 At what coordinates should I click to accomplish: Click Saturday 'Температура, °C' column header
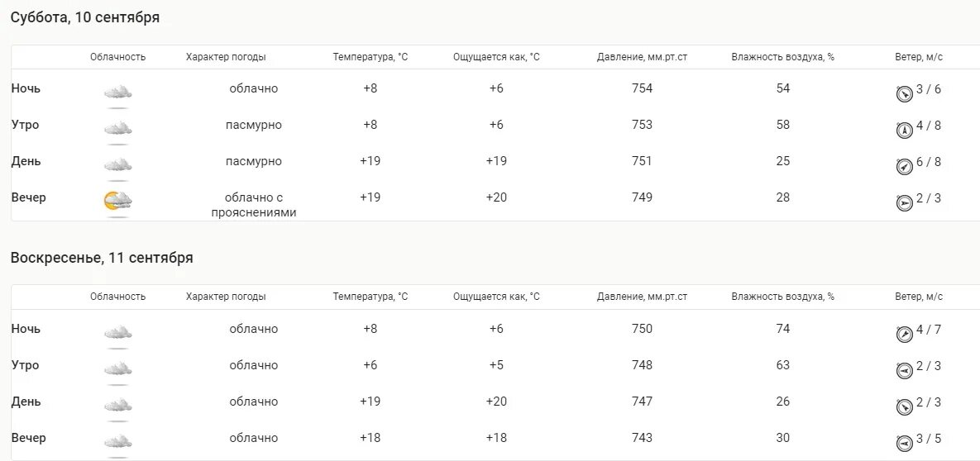coord(370,57)
